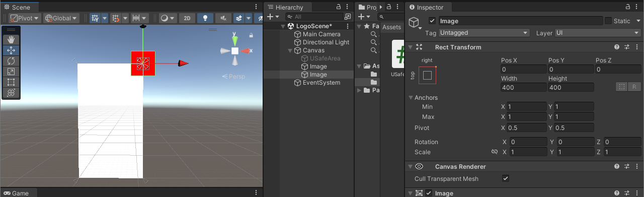The image size is (644, 197).
Task: Open the Tag dropdown showing Untagged
Action: click(484, 33)
